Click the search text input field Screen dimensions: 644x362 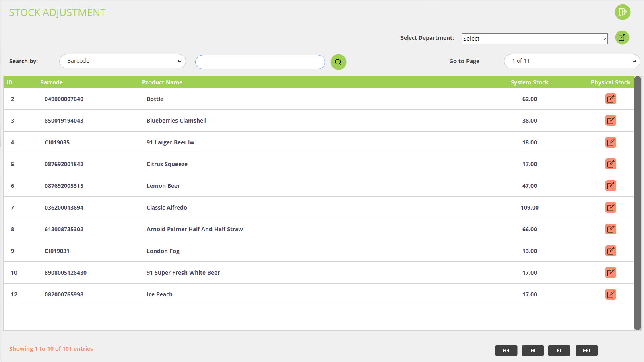pyautogui.click(x=260, y=62)
